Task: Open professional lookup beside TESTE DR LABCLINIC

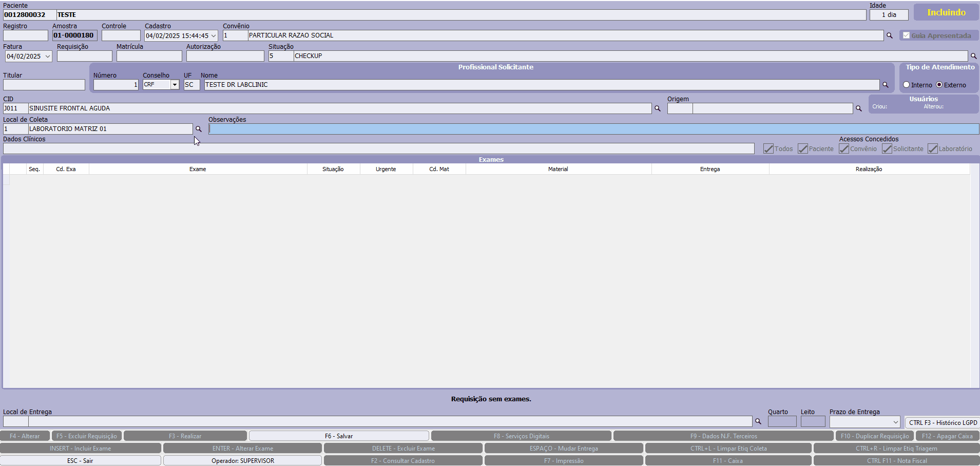Action: [x=885, y=85]
